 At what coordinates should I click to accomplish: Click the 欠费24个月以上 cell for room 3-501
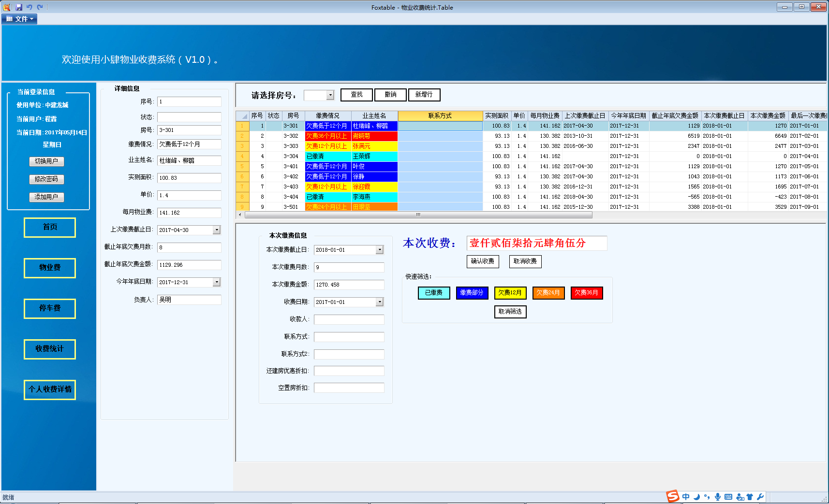pos(328,207)
